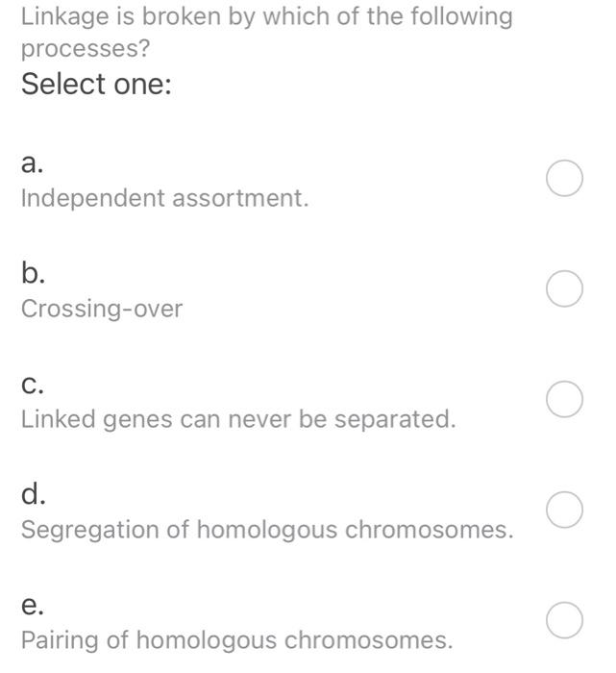
Task: Click the 'Independent assortment.' answer text
Action: point(164,199)
